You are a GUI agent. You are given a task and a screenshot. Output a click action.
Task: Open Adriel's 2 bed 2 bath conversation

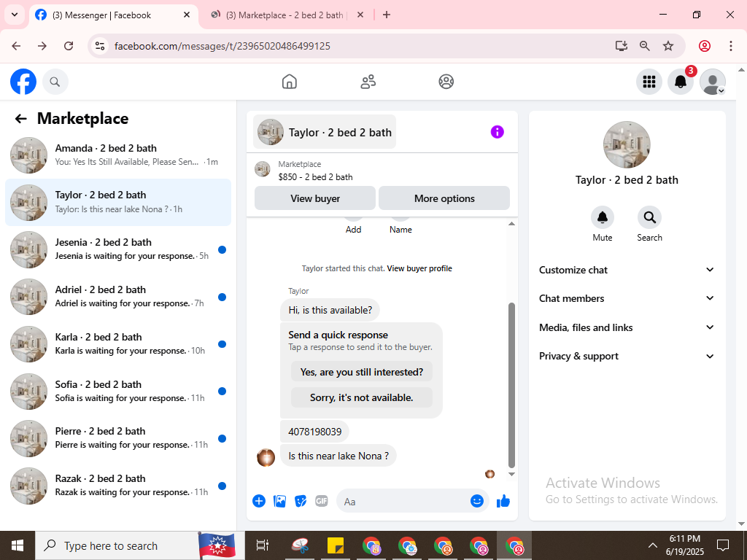[118, 296]
